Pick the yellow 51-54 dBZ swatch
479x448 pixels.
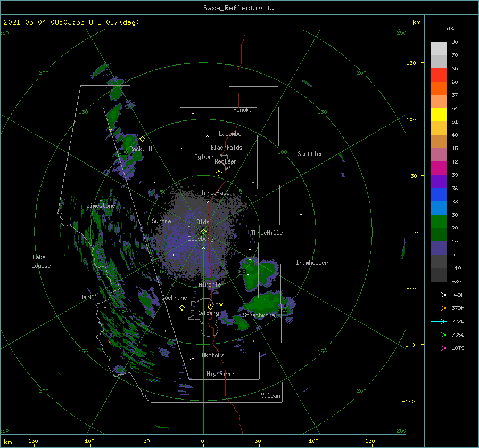[x=439, y=115]
